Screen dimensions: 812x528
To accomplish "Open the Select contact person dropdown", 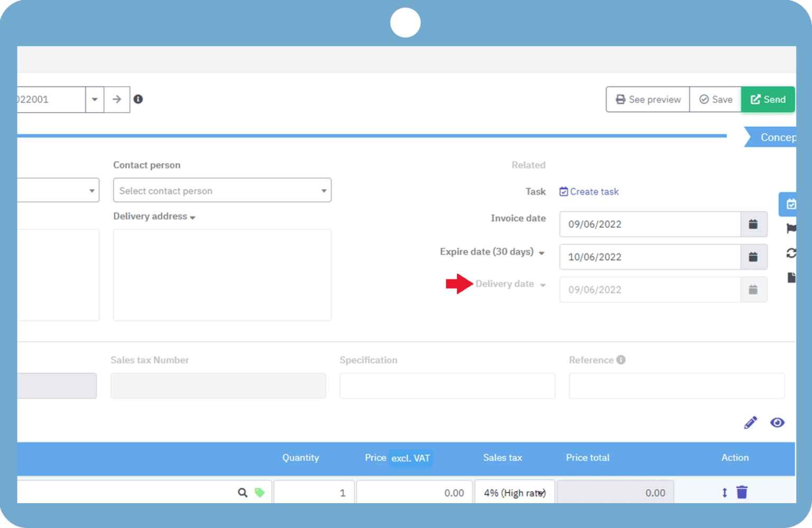I will [222, 190].
